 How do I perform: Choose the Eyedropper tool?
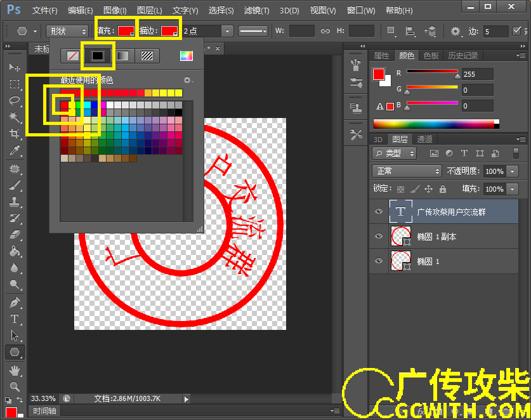pos(15,150)
